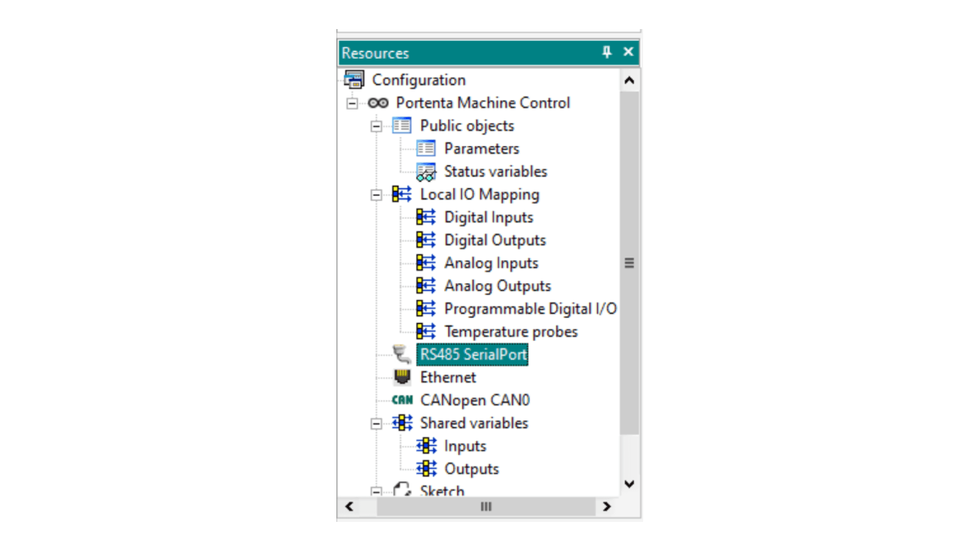Click the RS485 serial port connector icon
Screen dimensions: 980x551
pyautogui.click(x=402, y=354)
